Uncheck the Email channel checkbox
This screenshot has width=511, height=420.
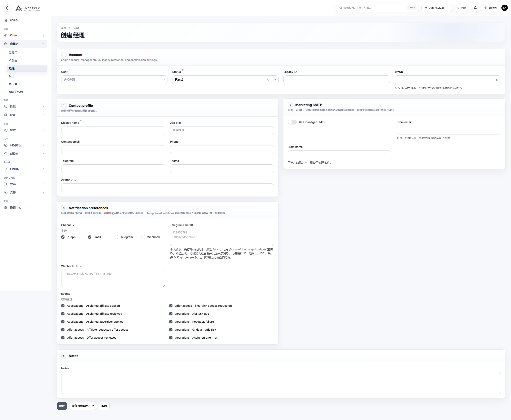pyautogui.click(x=90, y=237)
